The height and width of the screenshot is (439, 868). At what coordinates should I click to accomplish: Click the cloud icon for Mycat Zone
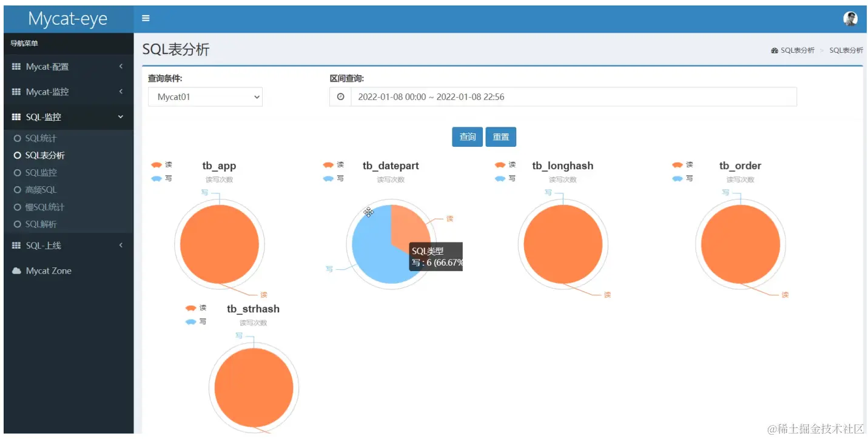[x=17, y=270]
